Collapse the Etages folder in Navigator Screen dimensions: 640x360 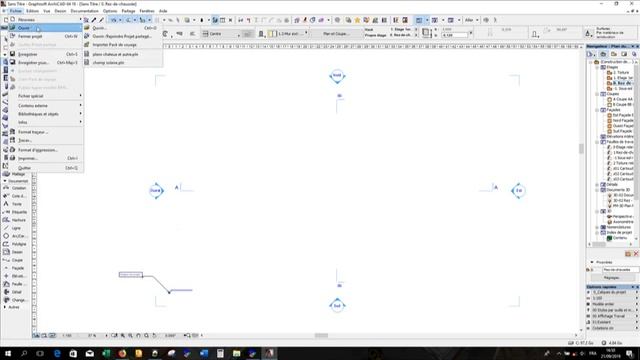click(x=597, y=67)
